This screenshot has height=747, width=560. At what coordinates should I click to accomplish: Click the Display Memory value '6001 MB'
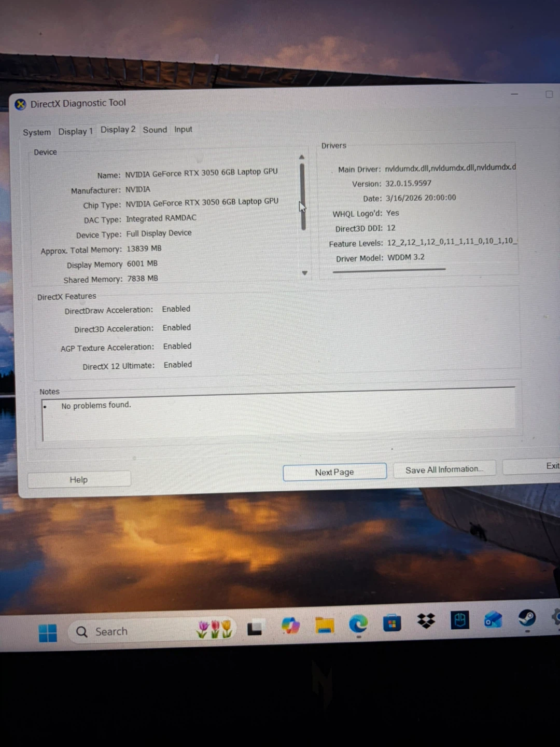[x=142, y=264]
